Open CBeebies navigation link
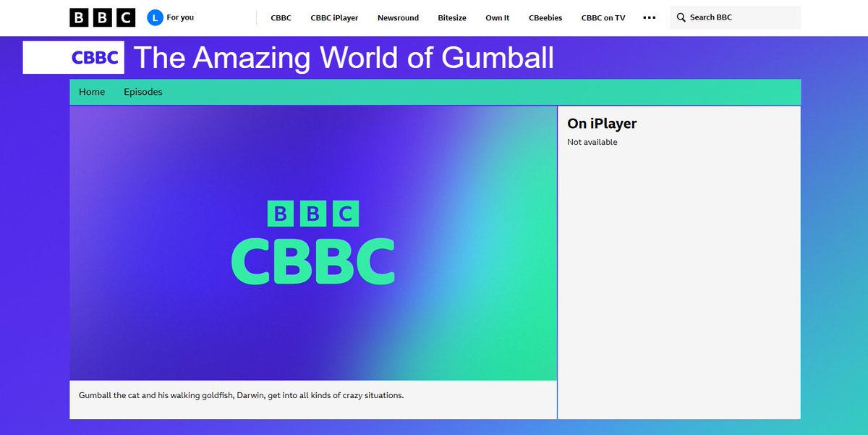 545,18
